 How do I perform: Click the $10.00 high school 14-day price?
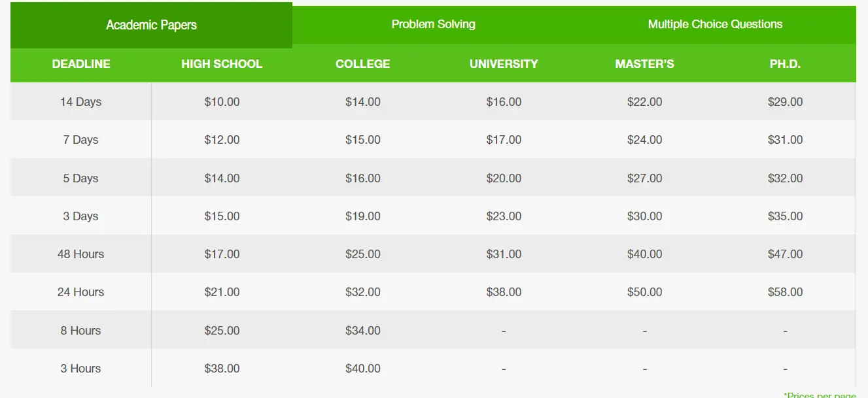click(222, 102)
